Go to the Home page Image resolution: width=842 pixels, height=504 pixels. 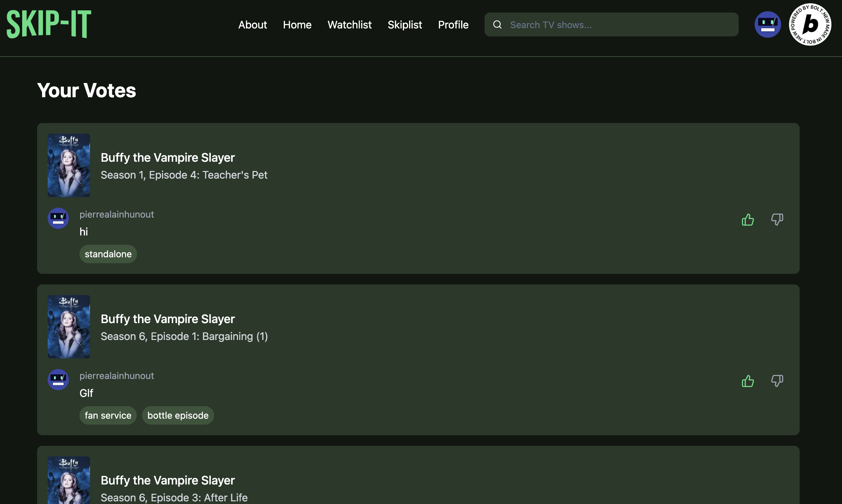(297, 25)
